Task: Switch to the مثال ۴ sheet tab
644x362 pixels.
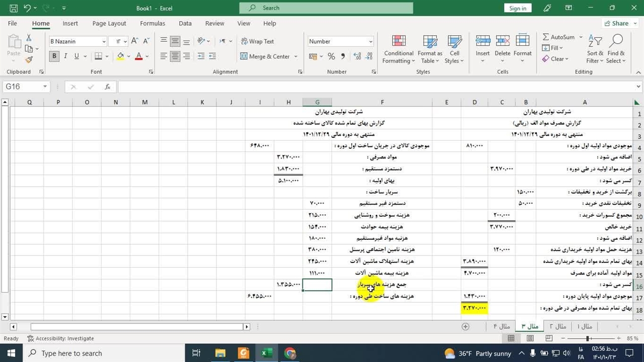Action: pyautogui.click(x=502, y=326)
